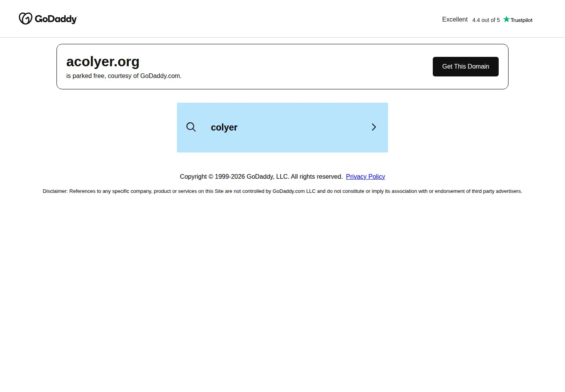Click the right chevron arrow beside colyer

(374, 127)
